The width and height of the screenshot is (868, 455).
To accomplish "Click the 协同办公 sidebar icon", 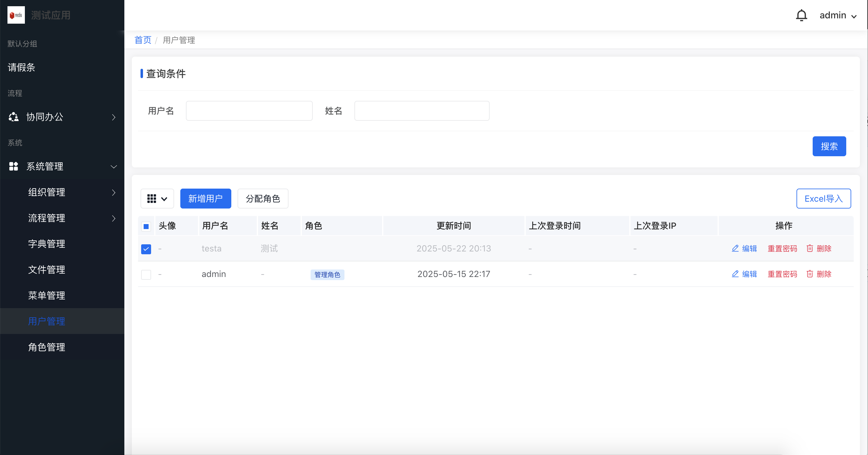I will tap(13, 117).
